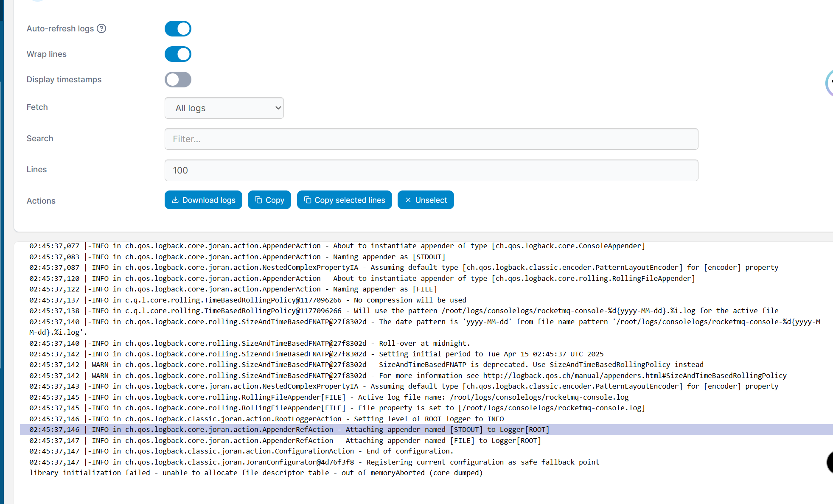Screen dimensions: 833x504
Task: Copy all displayed log lines
Action: coord(269,200)
